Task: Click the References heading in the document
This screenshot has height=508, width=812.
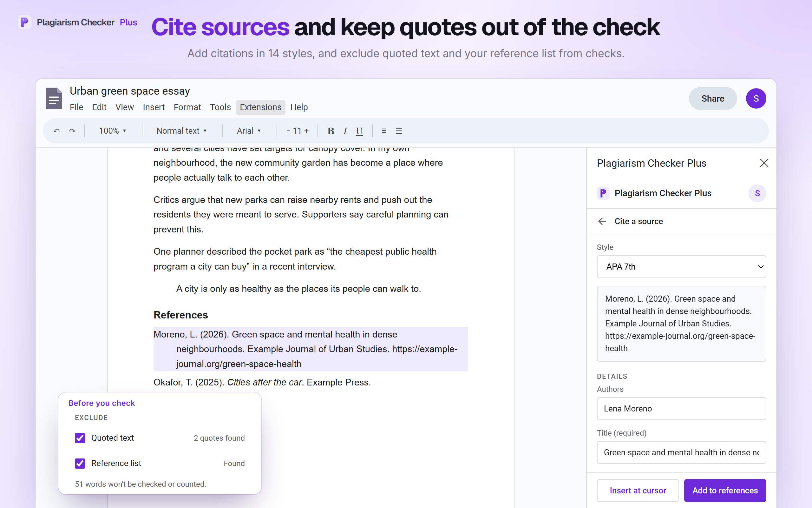Action: (x=180, y=315)
